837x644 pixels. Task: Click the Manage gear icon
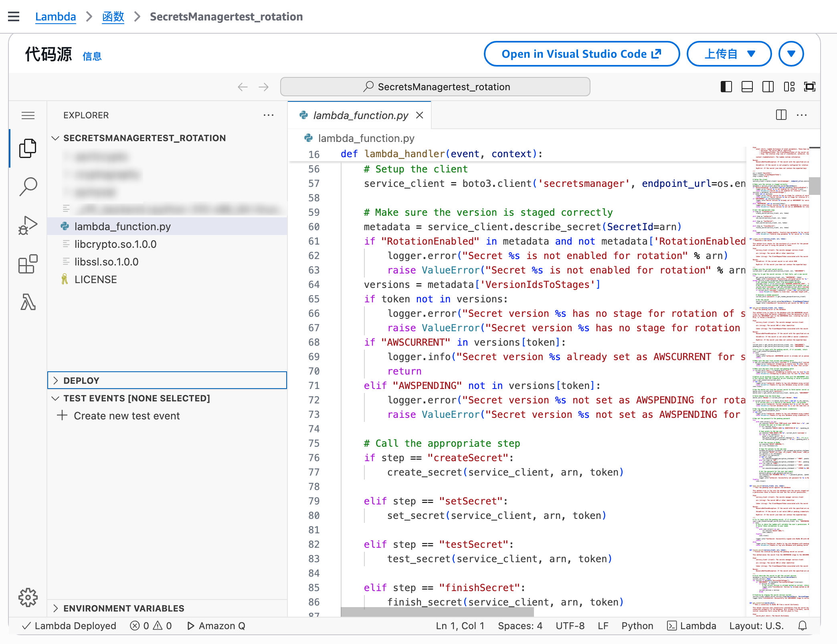point(28,597)
